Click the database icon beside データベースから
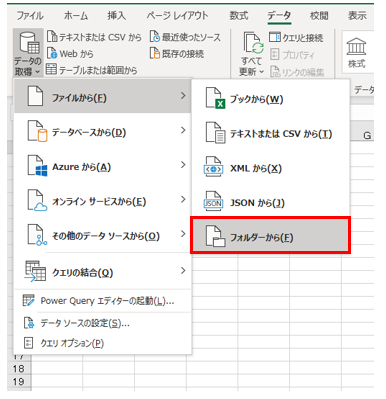The width and height of the screenshot is (386, 399). (x=37, y=132)
